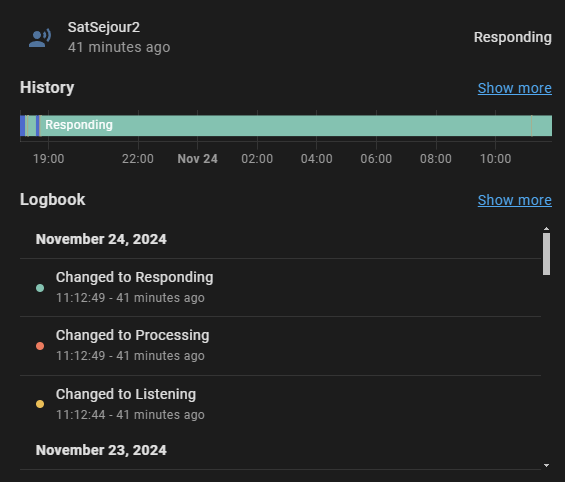The width and height of the screenshot is (565, 482).
Task: Click the 19:00 timeline tick label
Action: coord(49,159)
